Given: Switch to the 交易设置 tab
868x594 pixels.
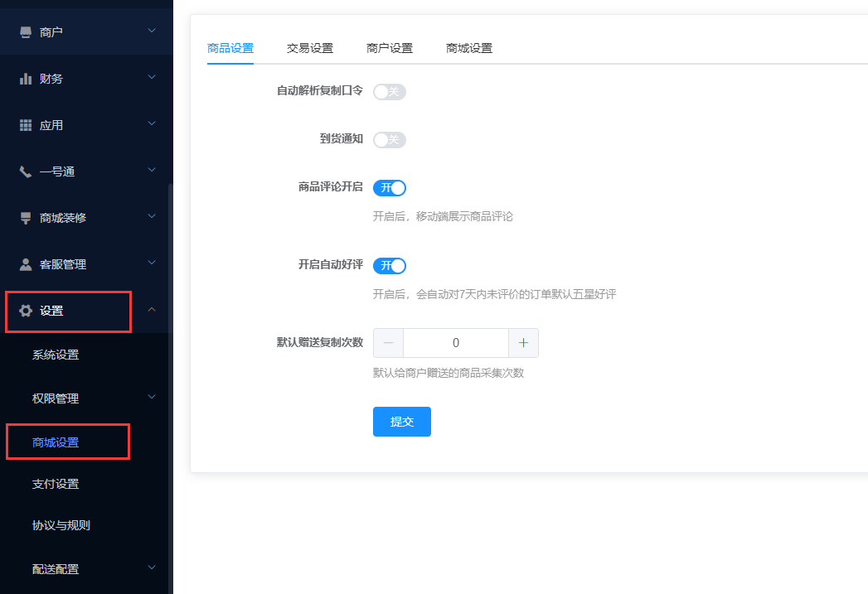Looking at the screenshot, I should [x=309, y=48].
